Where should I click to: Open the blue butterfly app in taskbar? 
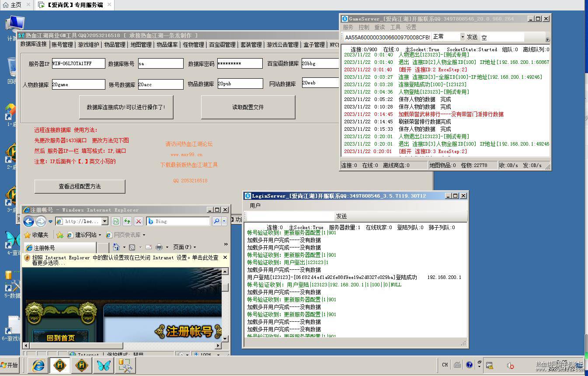point(104,366)
